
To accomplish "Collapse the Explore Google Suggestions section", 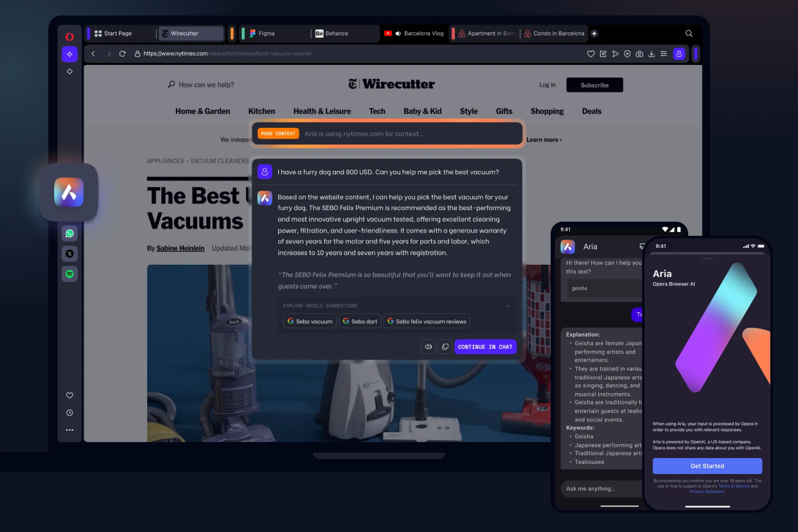I will coord(508,306).
